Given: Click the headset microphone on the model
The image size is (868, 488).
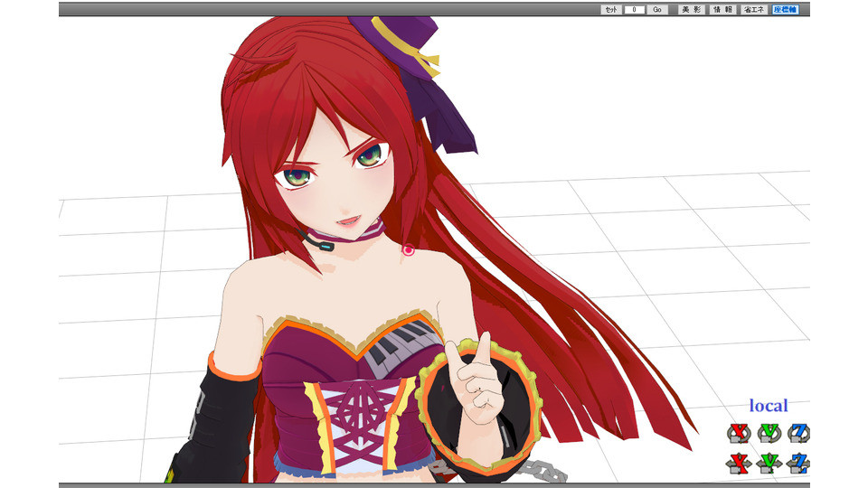Looking at the screenshot, I should pyautogui.click(x=323, y=243).
